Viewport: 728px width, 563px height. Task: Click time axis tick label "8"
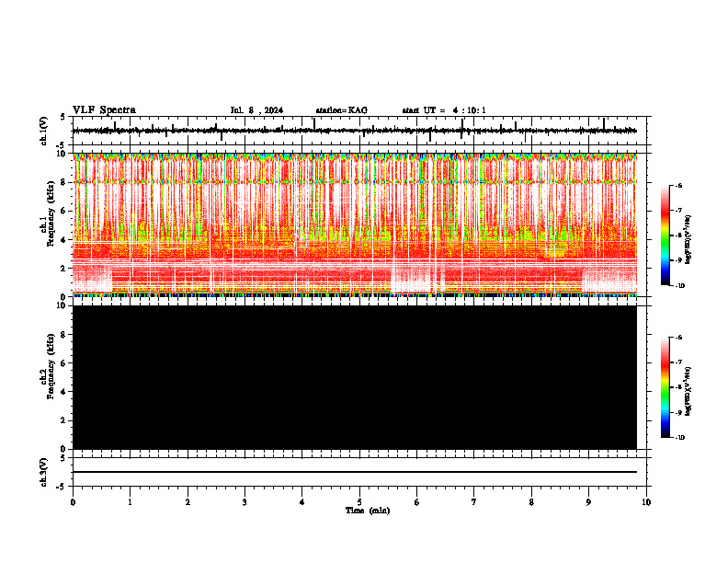pos(531,502)
